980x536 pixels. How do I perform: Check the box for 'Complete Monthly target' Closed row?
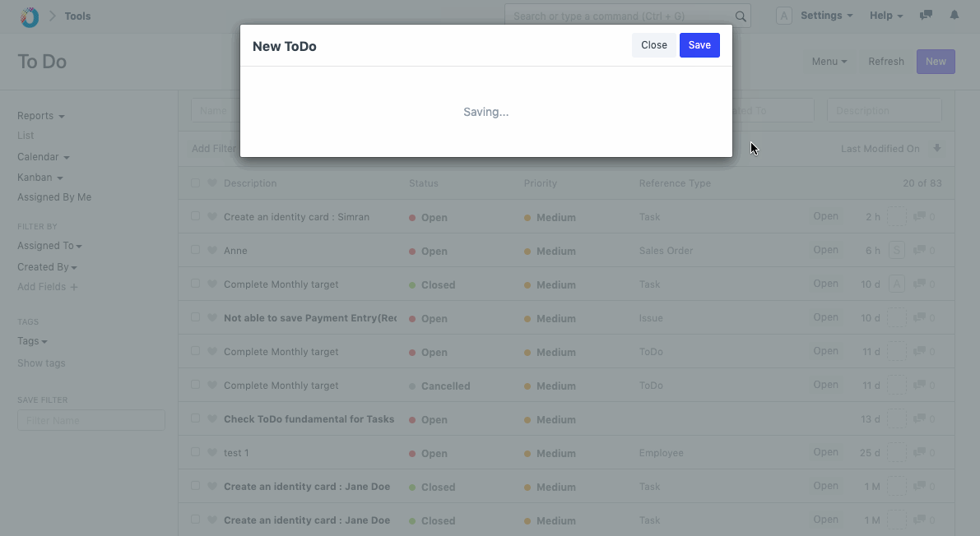point(196,284)
